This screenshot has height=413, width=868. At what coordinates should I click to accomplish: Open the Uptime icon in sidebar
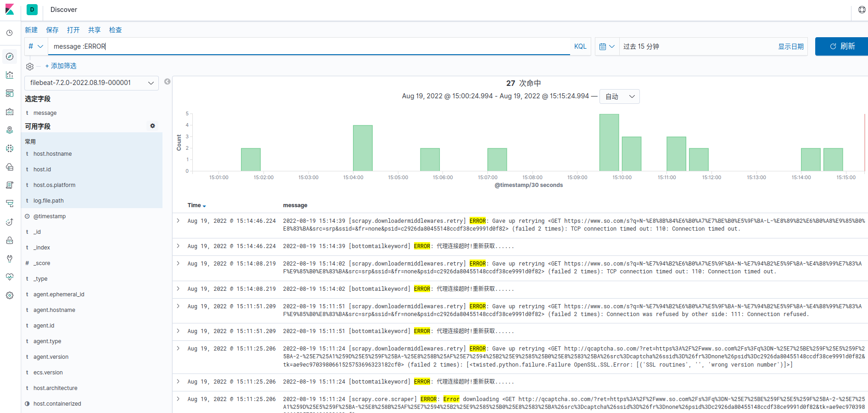point(10,222)
